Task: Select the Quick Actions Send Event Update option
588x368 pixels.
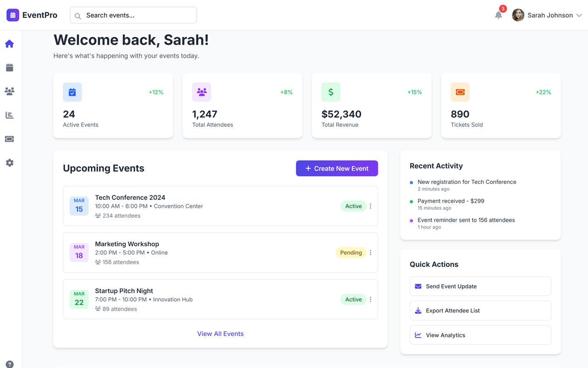Action: [x=480, y=286]
